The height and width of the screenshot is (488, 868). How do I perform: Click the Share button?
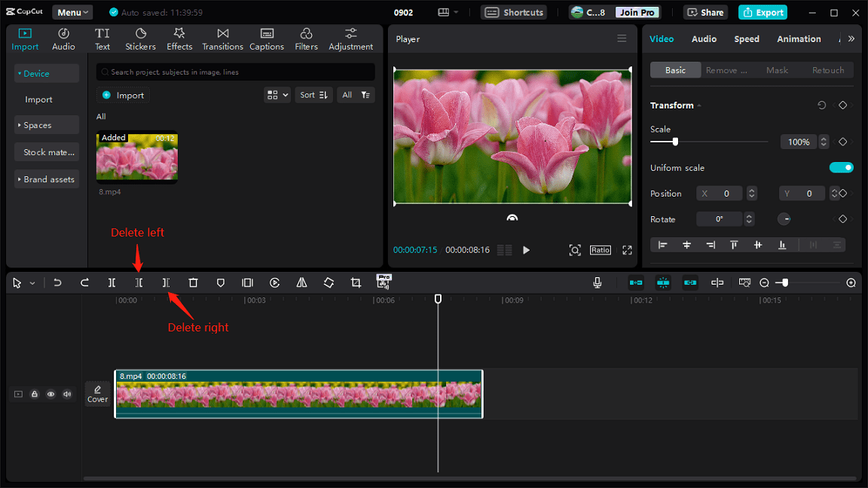[x=705, y=12]
